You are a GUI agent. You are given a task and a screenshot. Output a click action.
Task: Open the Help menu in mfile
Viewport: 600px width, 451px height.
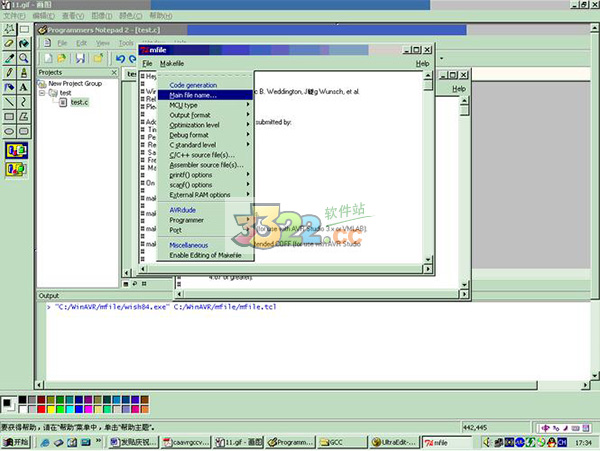pyautogui.click(x=422, y=63)
